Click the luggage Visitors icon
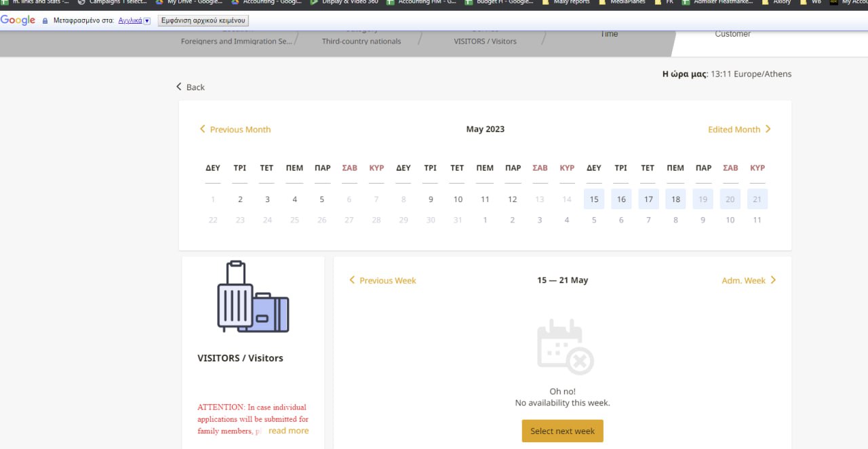Image resolution: width=868 pixels, height=449 pixels. 253,297
